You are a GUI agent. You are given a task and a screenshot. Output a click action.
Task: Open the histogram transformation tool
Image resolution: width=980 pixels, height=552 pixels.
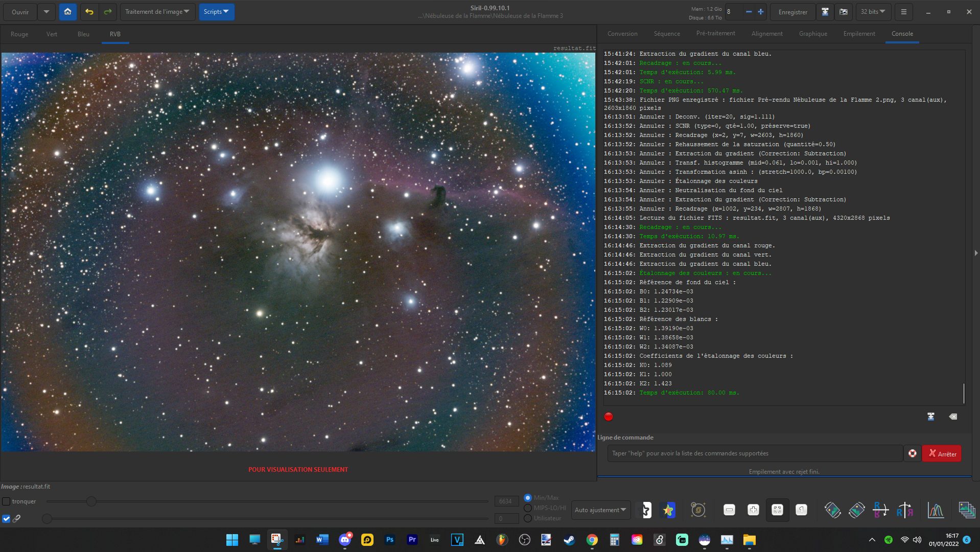click(x=936, y=510)
